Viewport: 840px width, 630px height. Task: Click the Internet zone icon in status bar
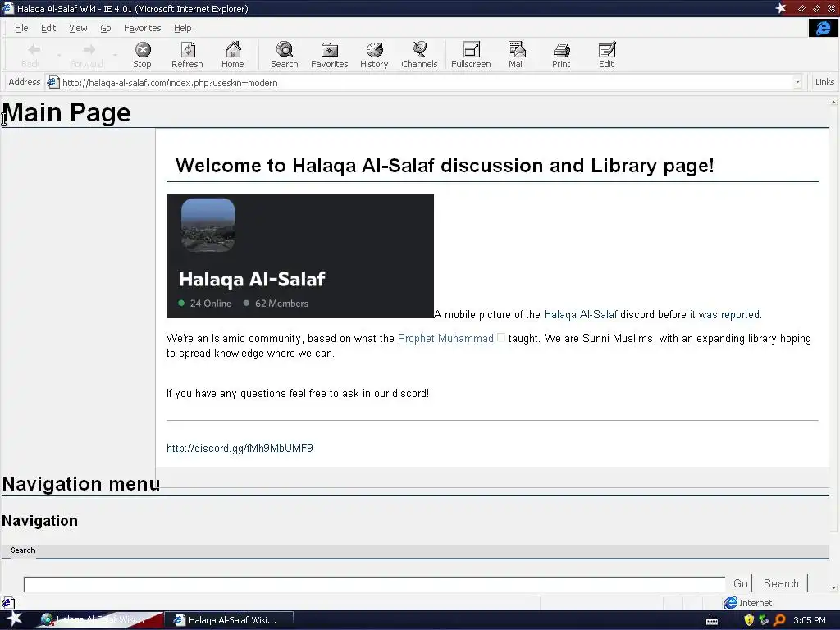coord(729,603)
